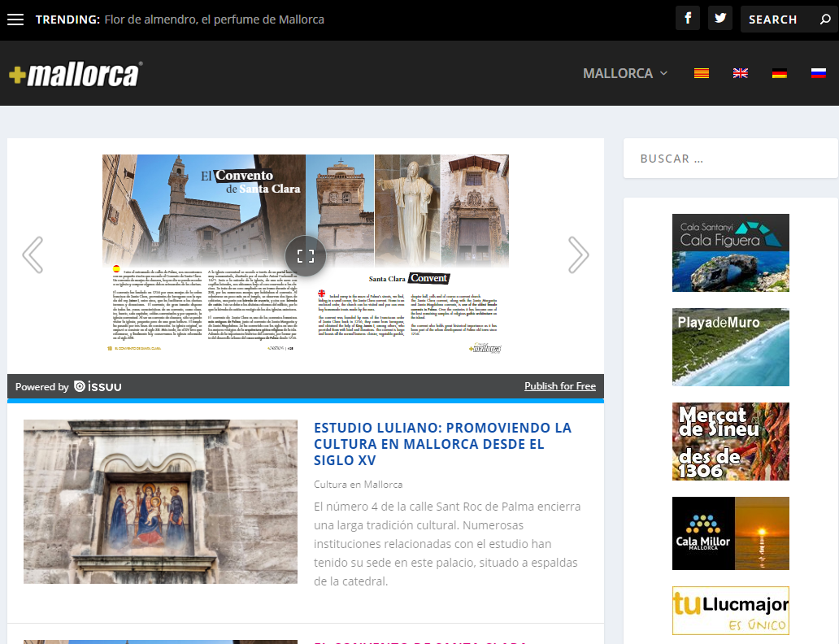Open the issuu viewer in fullscreen

[306, 256]
